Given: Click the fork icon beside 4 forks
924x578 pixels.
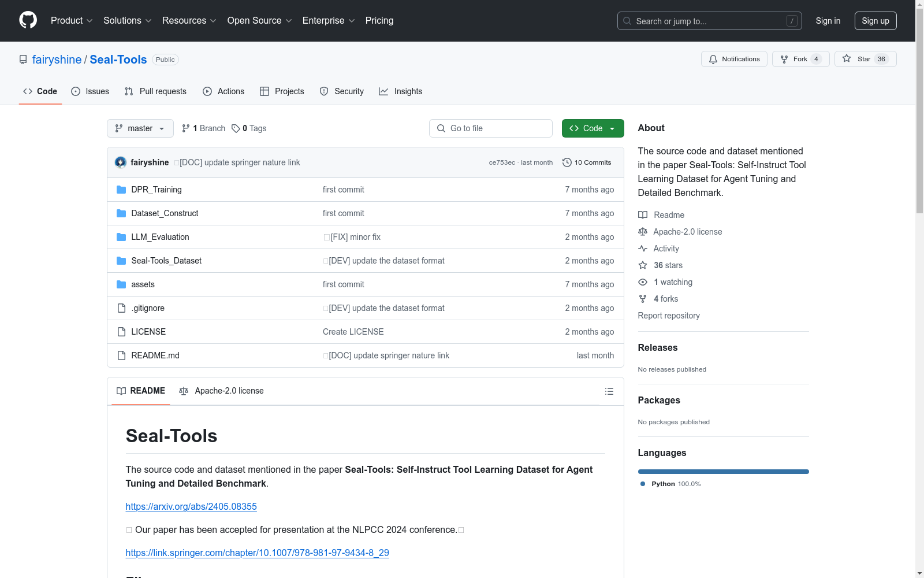Looking at the screenshot, I should (x=643, y=299).
